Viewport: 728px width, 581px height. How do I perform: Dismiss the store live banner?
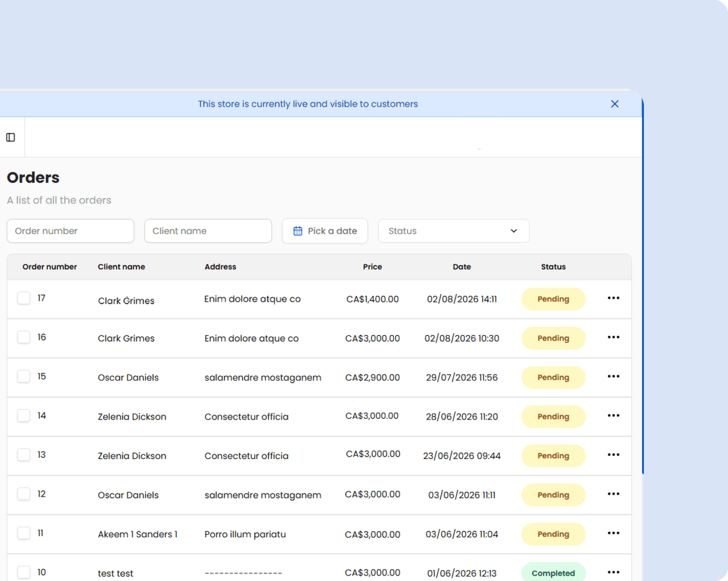click(615, 104)
